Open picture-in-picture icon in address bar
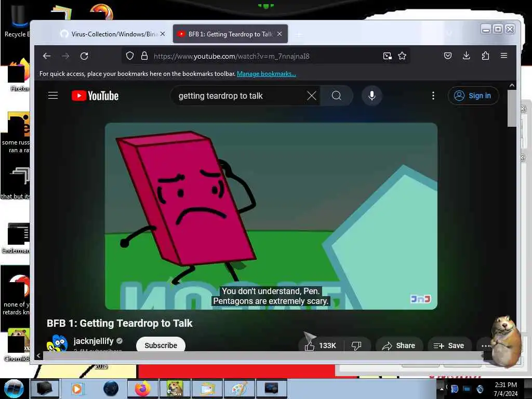This screenshot has width=532, height=399. (387, 56)
